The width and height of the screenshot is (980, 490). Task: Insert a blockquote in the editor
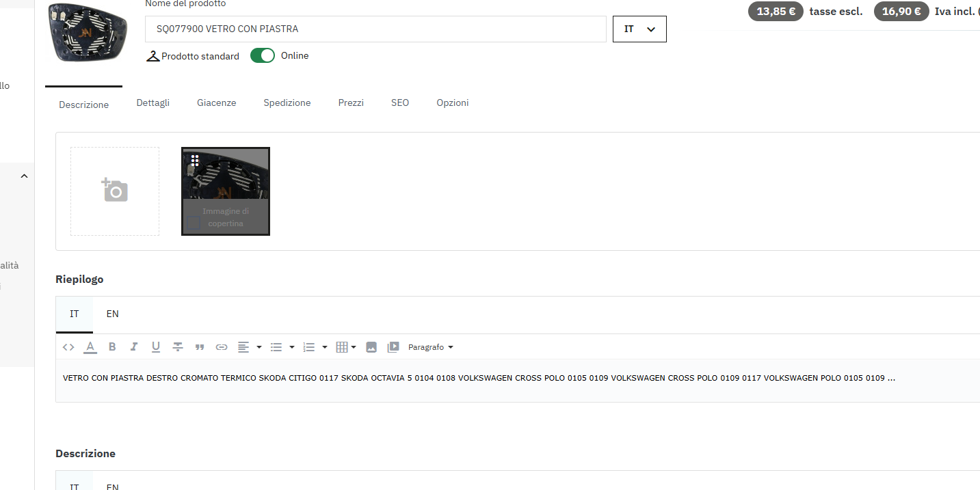click(200, 347)
